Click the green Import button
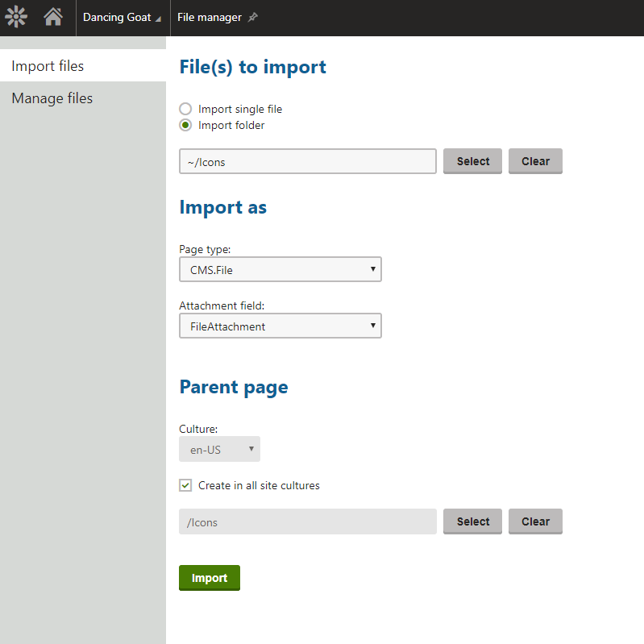The height and width of the screenshot is (644, 644). [210, 578]
